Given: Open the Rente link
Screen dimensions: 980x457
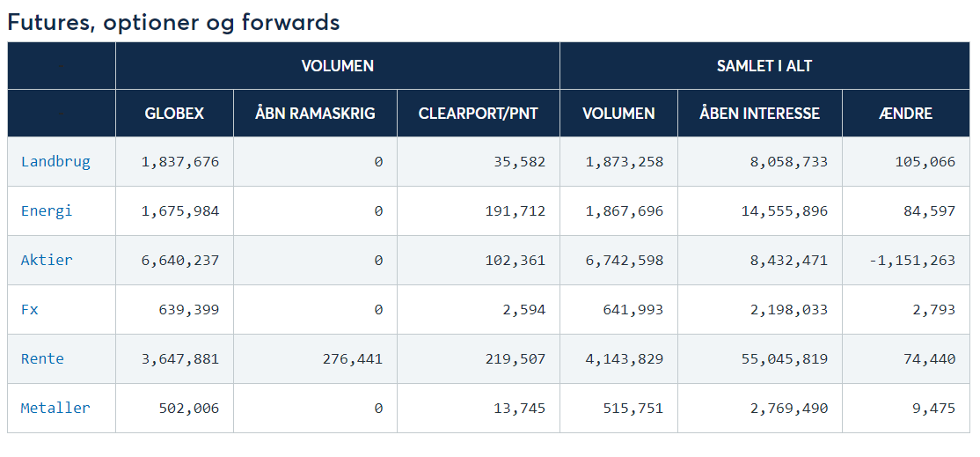Looking at the screenshot, I should [x=42, y=359].
